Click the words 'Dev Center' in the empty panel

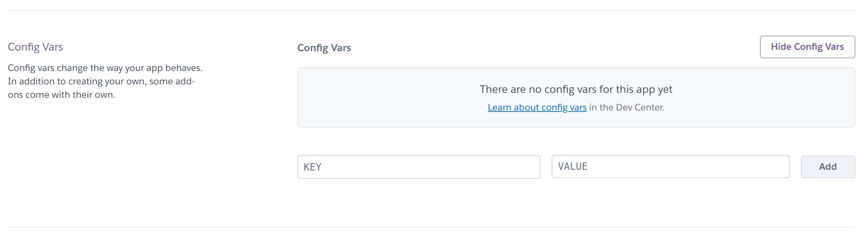640,107
